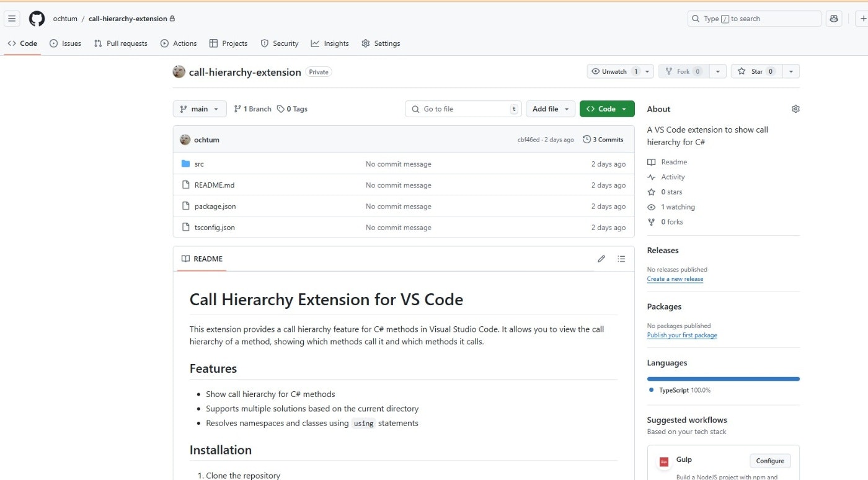Viewport: 868px width, 480px height.
Task: Click the GitHub Octocat logo
Action: coord(37,19)
